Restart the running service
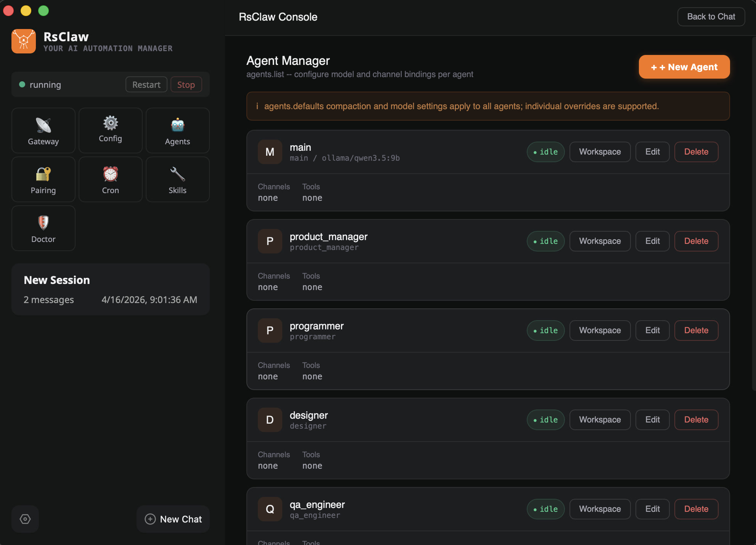This screenshot has width=756, height=545. click(x=146, y=84)
